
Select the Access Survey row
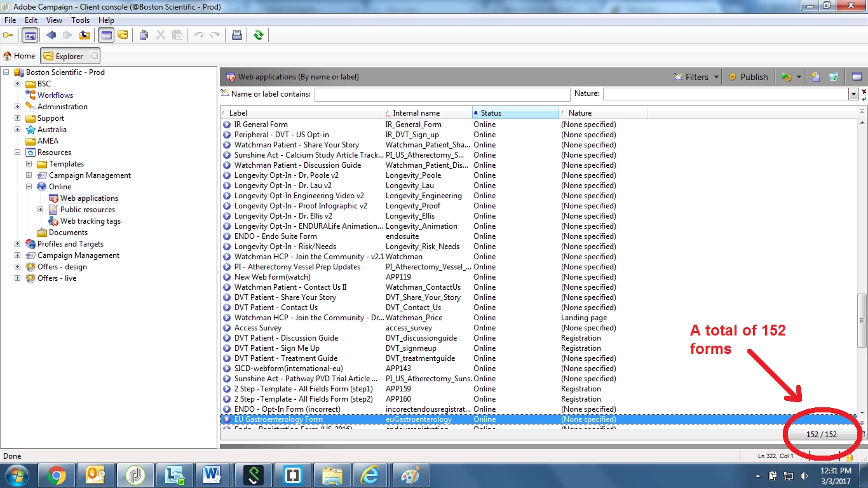pos(538,328)
